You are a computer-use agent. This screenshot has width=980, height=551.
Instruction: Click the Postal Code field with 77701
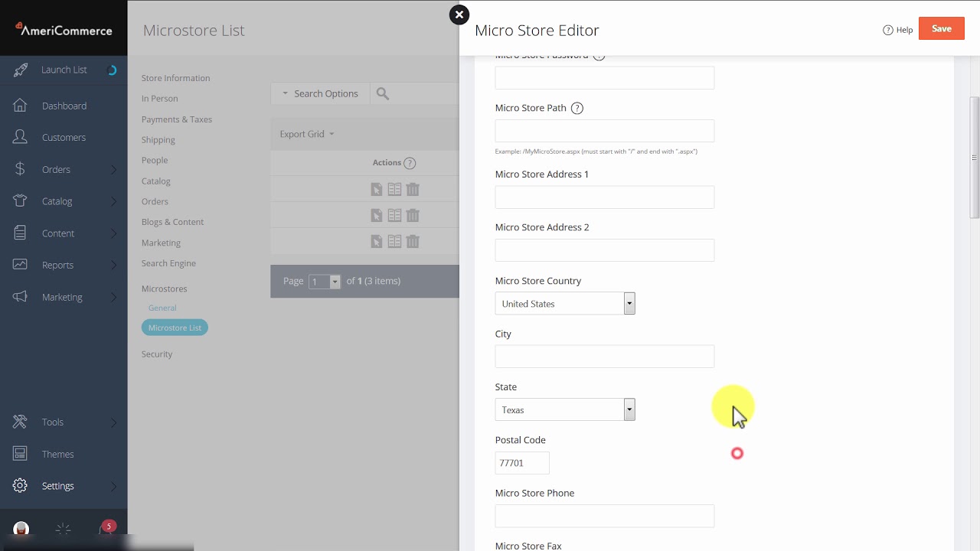[x=522, y=463]
